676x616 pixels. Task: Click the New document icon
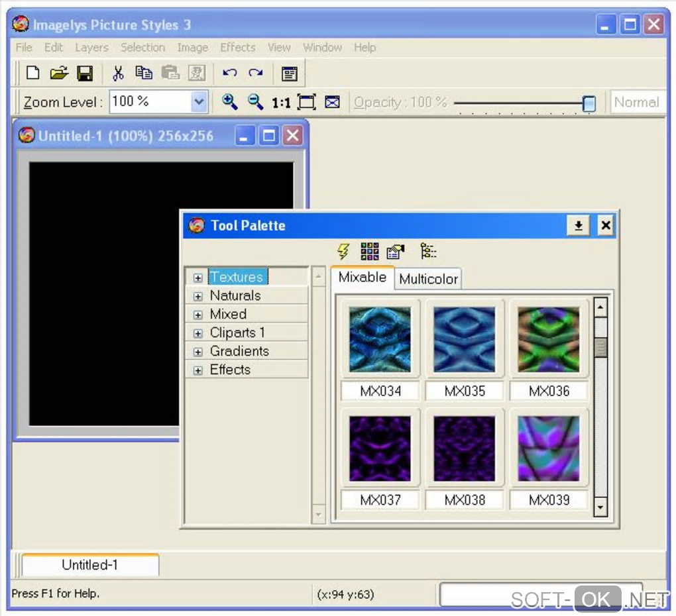tap(33, 74)
